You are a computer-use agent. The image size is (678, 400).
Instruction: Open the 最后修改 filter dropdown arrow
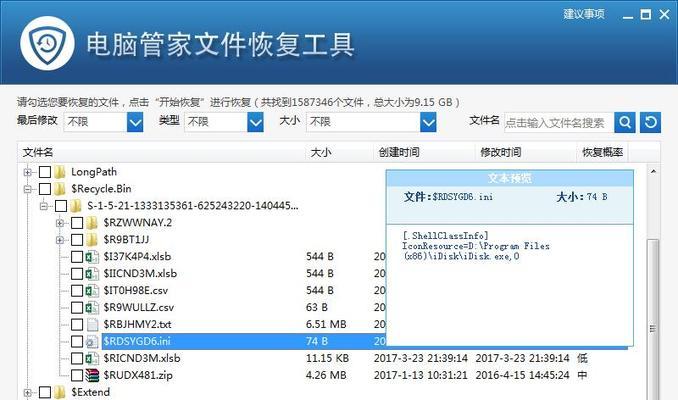[x=135, y=122]
